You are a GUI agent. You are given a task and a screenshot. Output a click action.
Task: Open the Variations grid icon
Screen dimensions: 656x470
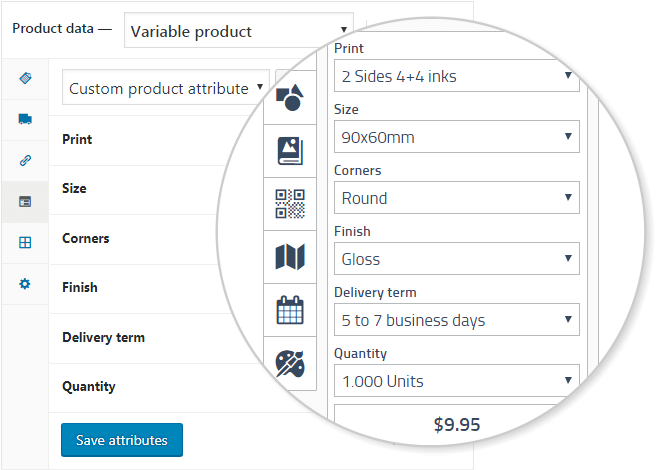(x=25, y=243)
